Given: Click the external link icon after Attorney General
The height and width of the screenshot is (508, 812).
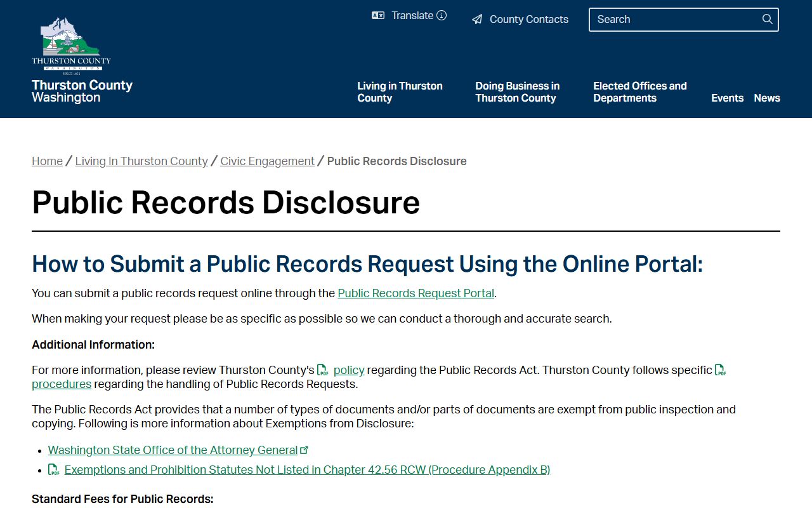Looking at the screenshot, I should pos(304,450).
